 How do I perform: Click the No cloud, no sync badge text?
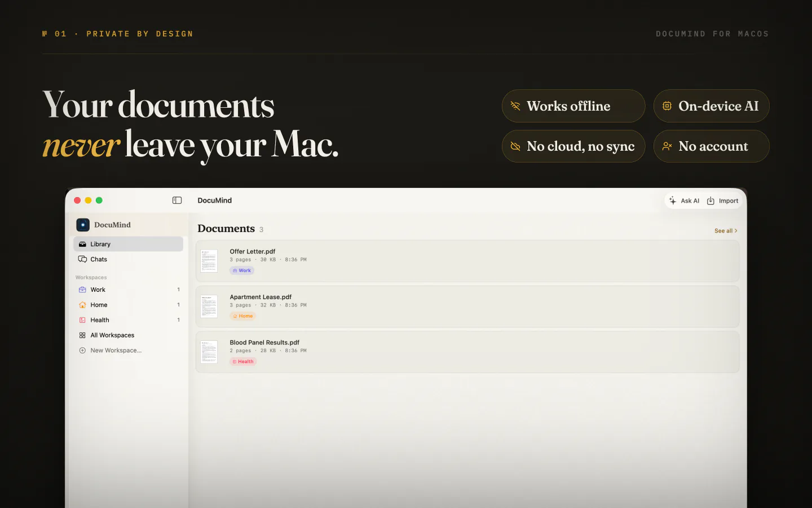(581, 147)
